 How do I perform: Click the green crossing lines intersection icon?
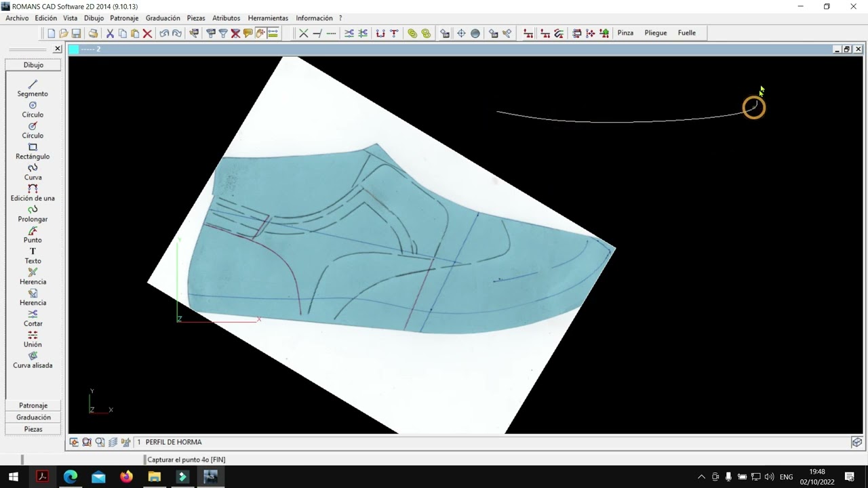coord(304,33)
